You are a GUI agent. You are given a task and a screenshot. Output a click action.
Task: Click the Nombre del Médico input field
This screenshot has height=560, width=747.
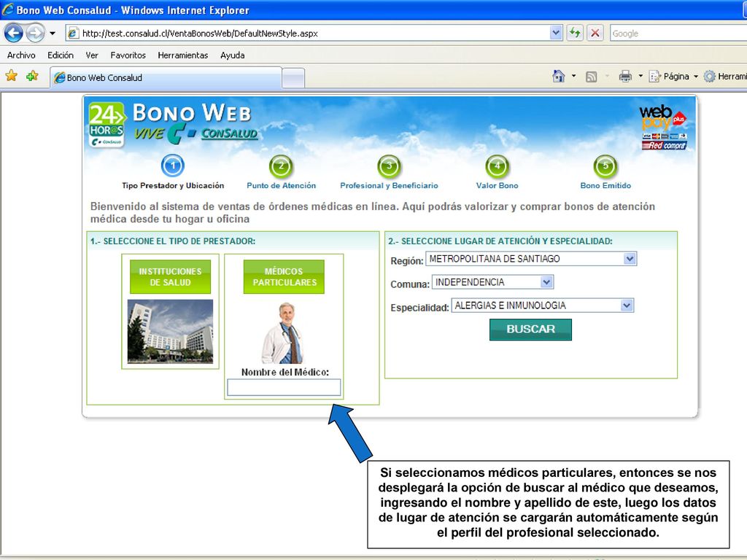284,387
